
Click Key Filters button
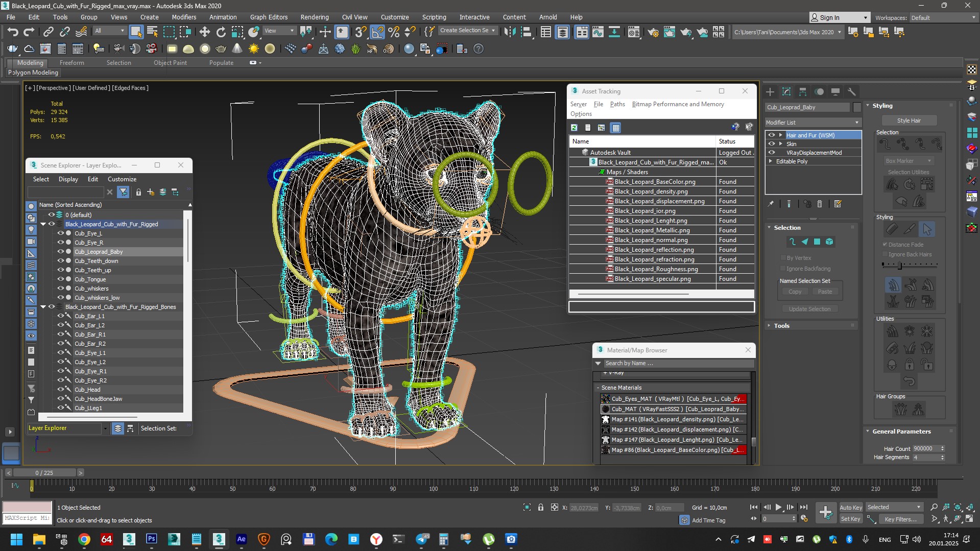pos(901,519)
